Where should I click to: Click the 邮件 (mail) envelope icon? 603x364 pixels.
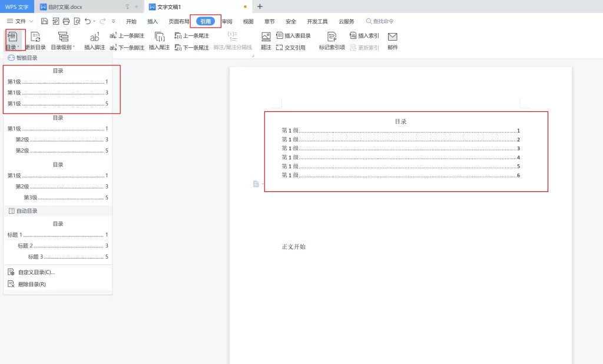tap(393, 37)
